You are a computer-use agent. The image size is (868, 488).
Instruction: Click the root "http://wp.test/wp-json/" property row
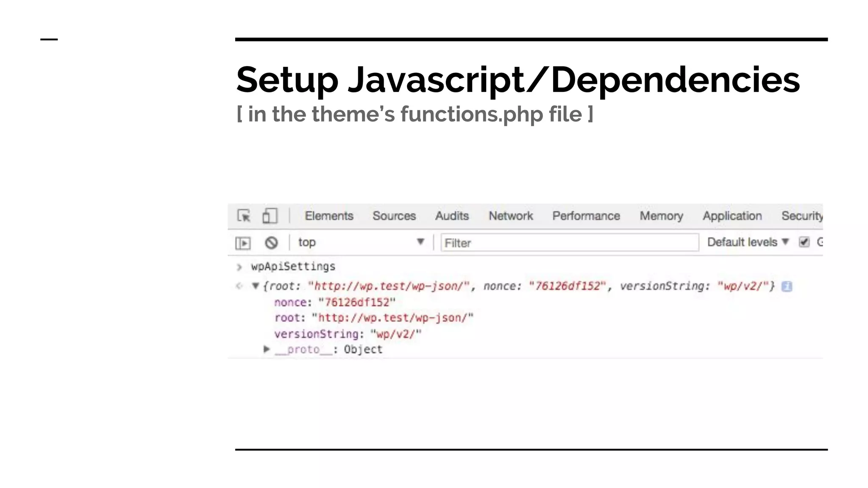click(x=374, y=318)
